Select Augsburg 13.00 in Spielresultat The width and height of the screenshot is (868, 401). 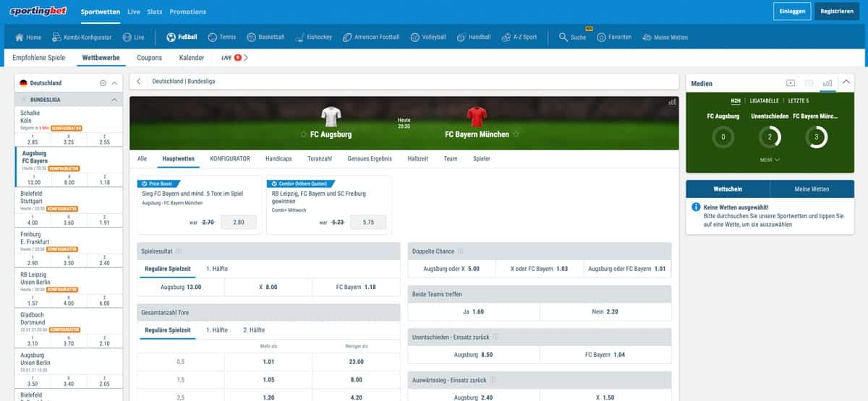click(x=181, y=287)
